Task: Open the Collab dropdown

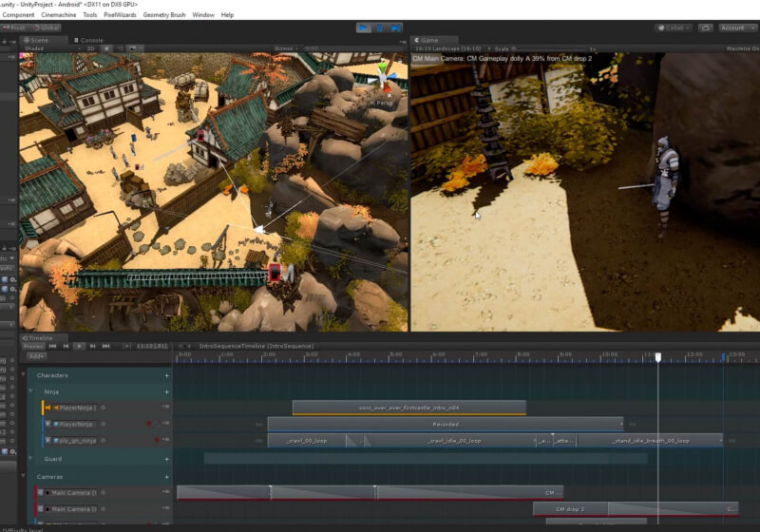Action: coord(674,28)
